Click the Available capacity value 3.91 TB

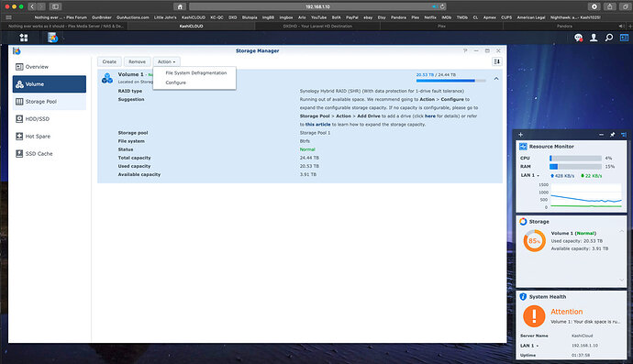click(308, 174)
